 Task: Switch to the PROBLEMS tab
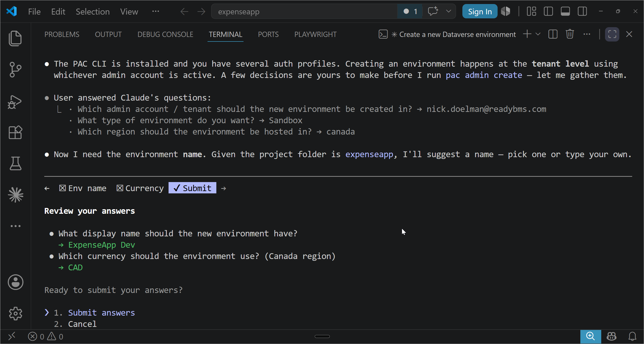tap(62, 34)
